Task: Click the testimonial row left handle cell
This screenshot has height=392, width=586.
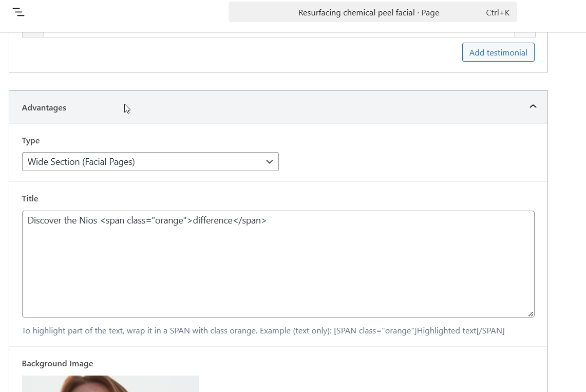Action: (33, 35)
